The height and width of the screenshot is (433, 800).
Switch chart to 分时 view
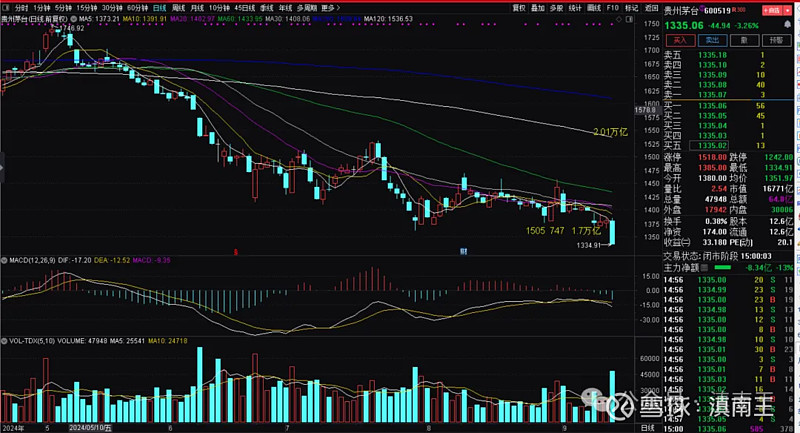click(x=21, y=8)
